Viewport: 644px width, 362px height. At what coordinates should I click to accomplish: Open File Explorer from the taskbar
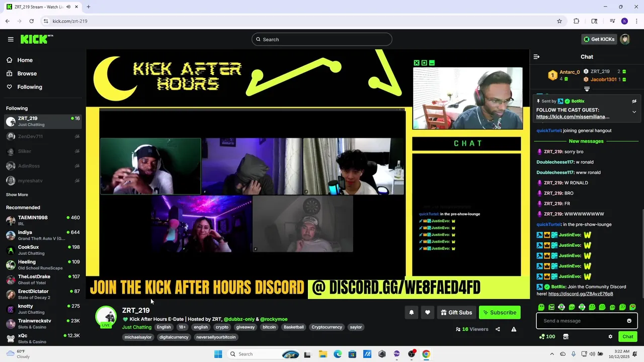click(323, 354)
